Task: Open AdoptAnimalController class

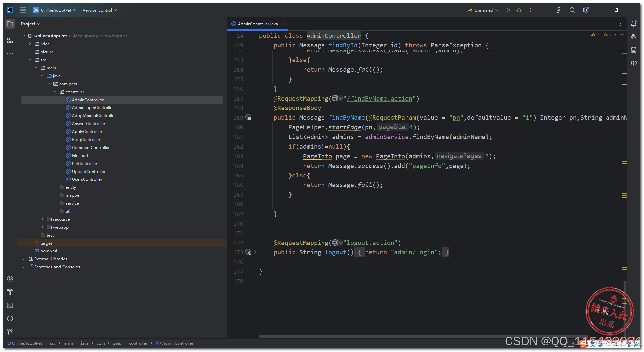Action: 94,115
